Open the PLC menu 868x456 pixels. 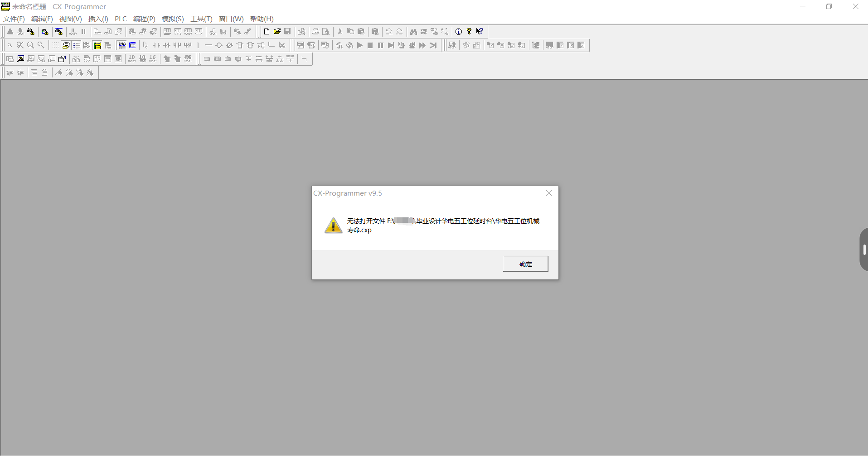[121, 19]
